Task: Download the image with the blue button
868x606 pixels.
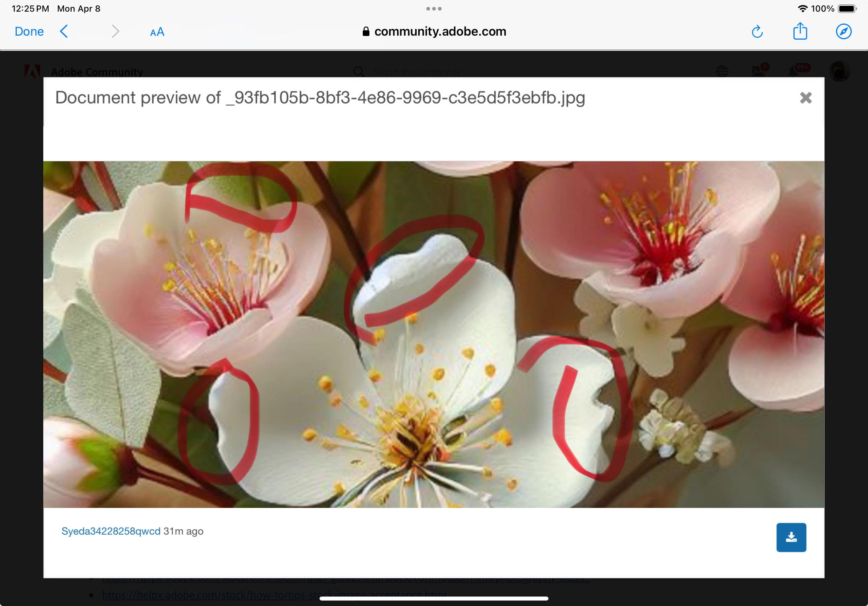Action: tap(791, 537)
